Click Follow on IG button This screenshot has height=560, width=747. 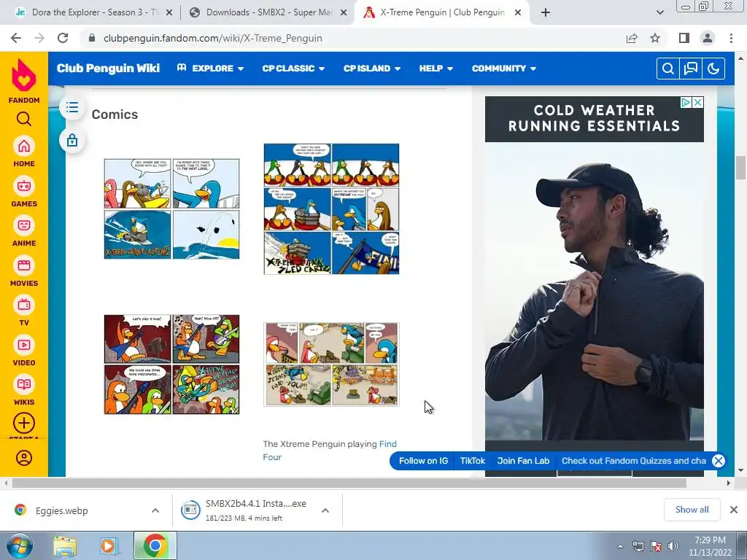423,461
